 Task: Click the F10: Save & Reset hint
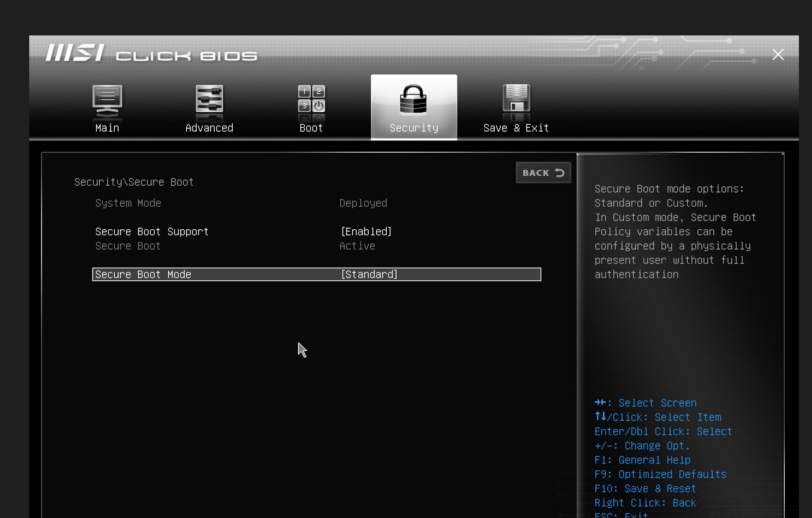coord(645,489)
